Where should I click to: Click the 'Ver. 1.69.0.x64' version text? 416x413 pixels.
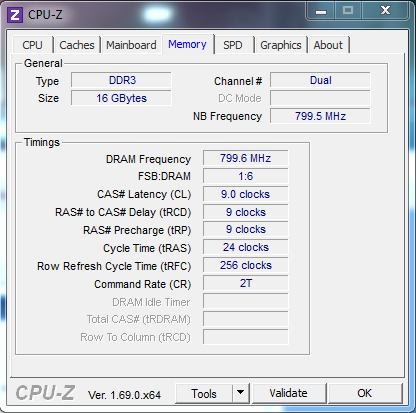tap(124, 395)
